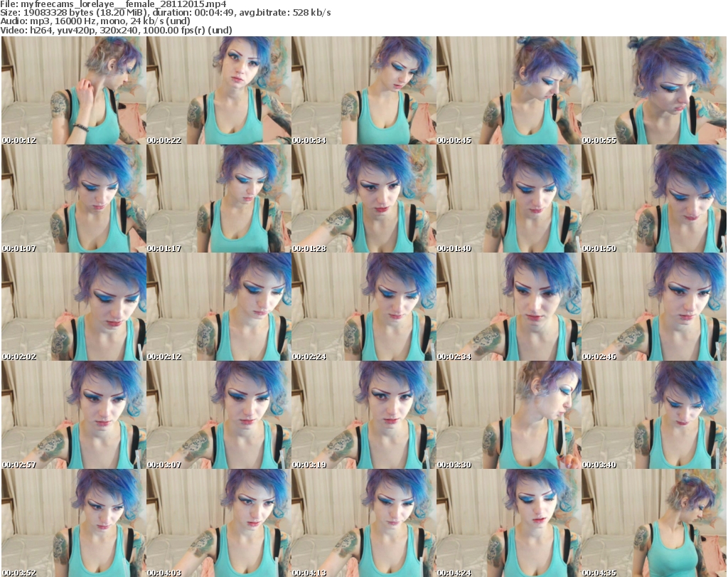Open the frame at 00:01:50
The height and width of the screenshot is (577, 728).
pyautogui.click(x=654, y=198)
